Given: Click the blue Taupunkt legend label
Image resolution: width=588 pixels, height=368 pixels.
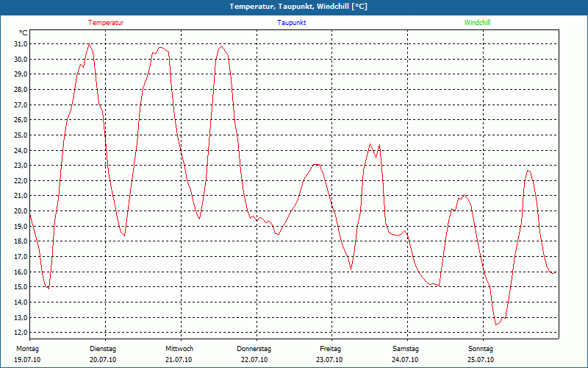Looking at the screenshot, I should pos(291,23).
